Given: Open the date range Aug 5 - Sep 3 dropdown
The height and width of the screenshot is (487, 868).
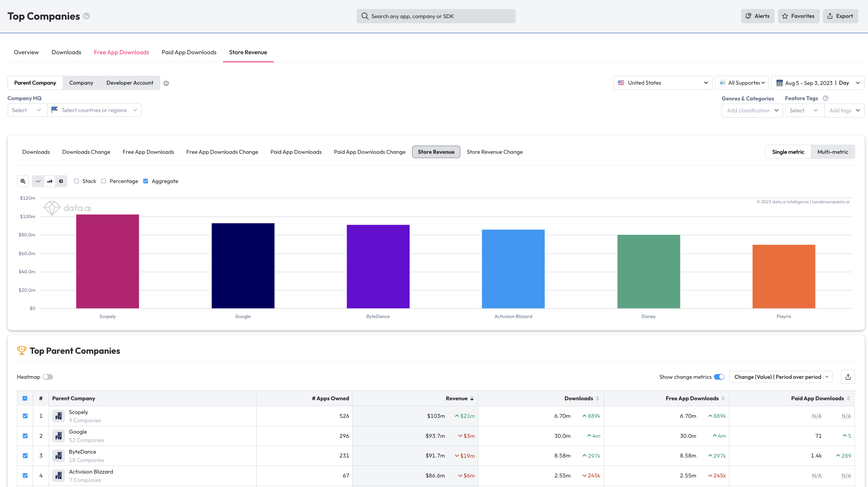Looking at the screenshot, I should [817, 83].
